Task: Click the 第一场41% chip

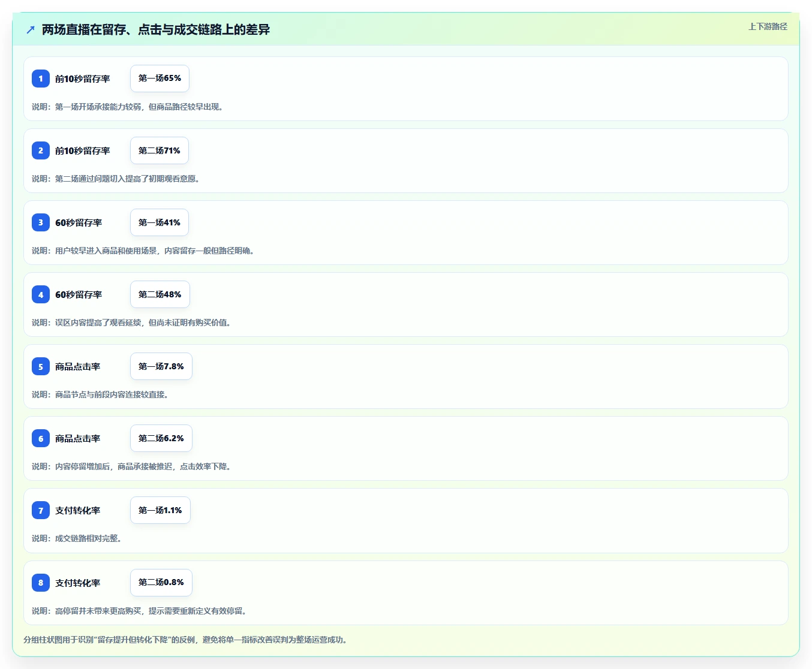Action: point(160,222)
